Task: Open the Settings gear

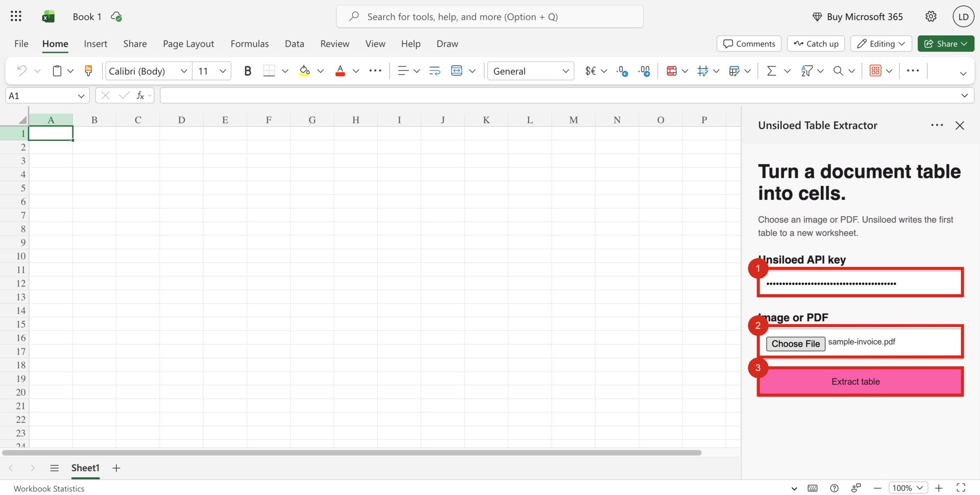Action: point(931,16)
